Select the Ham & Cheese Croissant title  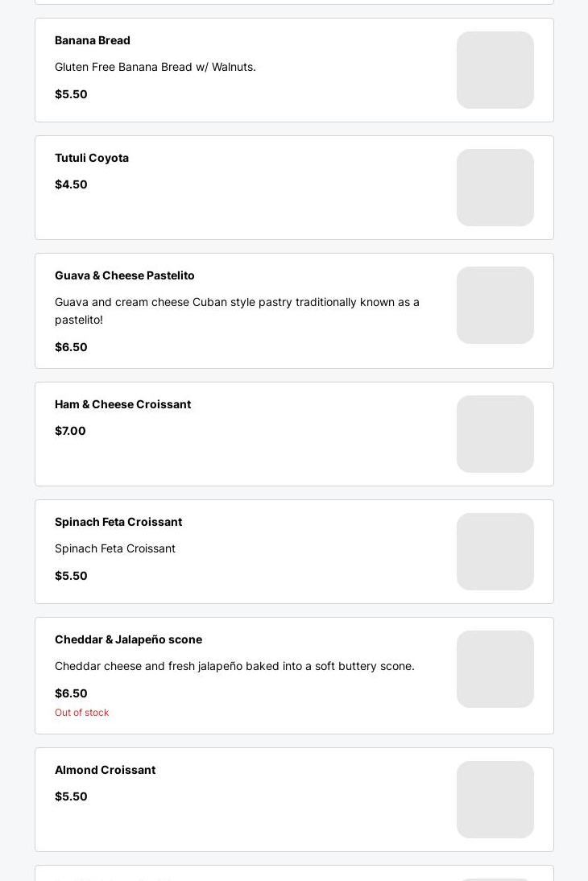click(x=122, y=404)
